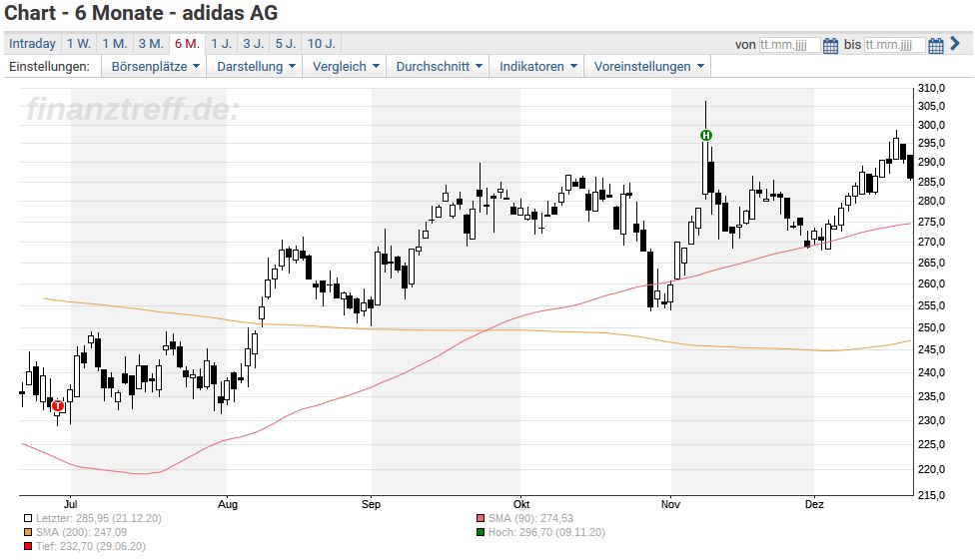Select the 10 J. timeframe tab
Screen dimensions: 979x560
[x=322, y=44]
